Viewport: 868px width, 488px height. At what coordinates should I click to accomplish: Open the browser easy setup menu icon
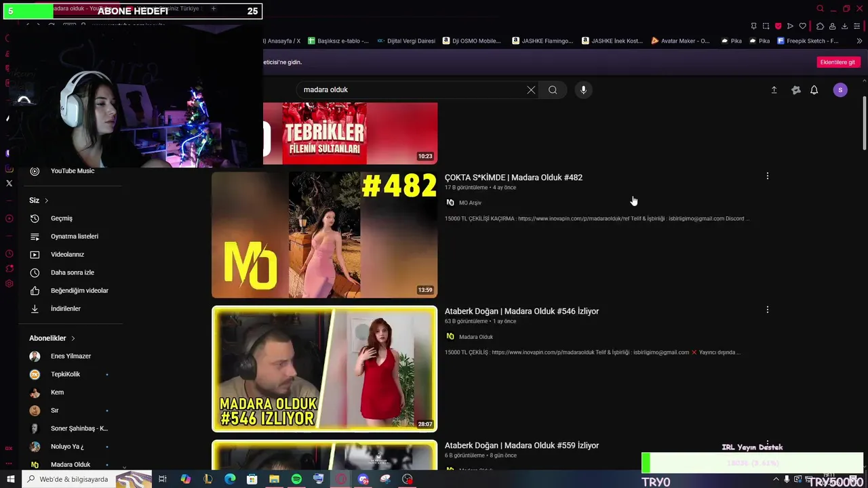[856, 26]
